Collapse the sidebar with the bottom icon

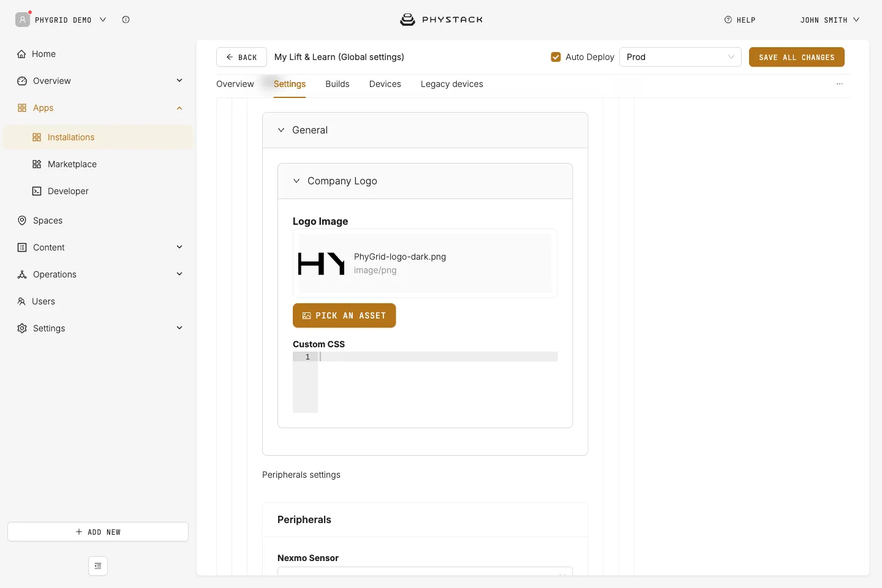tap(98, 566)
